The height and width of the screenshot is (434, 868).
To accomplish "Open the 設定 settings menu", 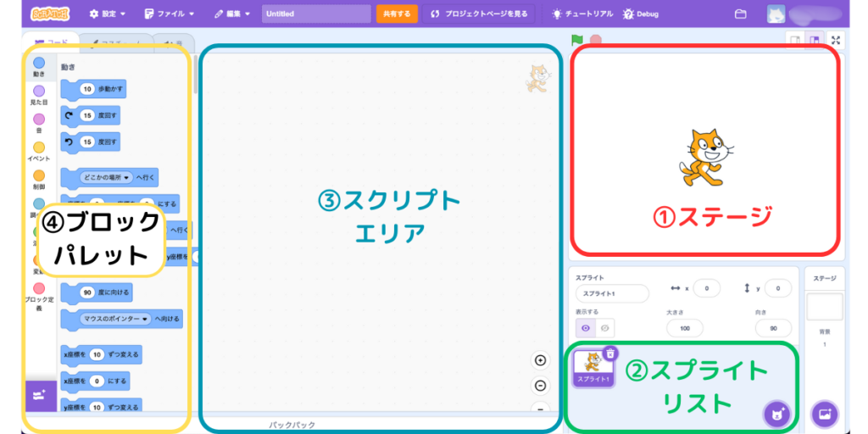I will click(x=108, y=14).
